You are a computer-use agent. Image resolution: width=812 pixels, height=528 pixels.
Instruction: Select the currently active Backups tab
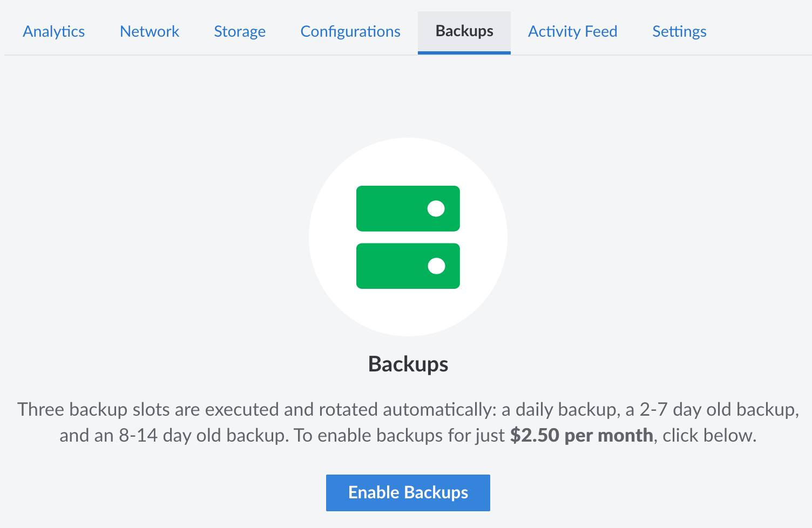[463, 31]
